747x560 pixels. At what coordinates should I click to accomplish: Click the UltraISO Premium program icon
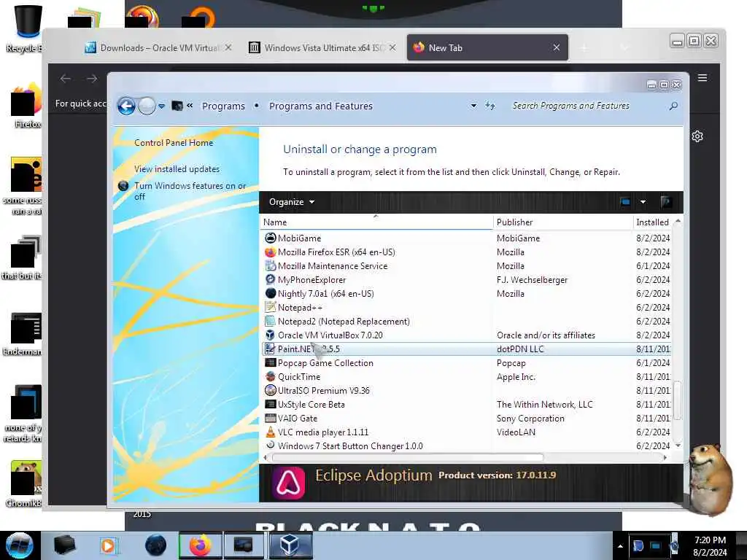[270, 391]
